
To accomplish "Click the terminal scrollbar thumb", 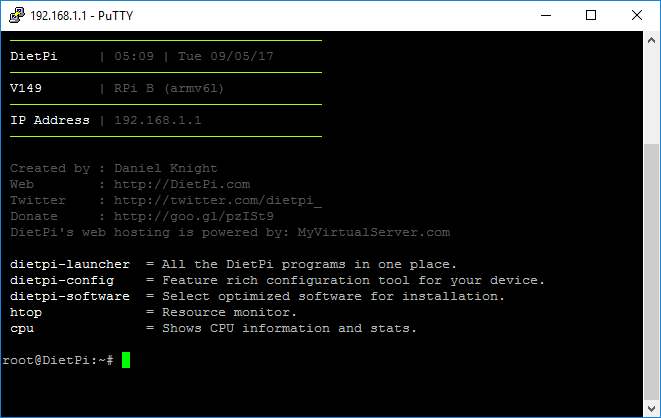I will 651,272.
